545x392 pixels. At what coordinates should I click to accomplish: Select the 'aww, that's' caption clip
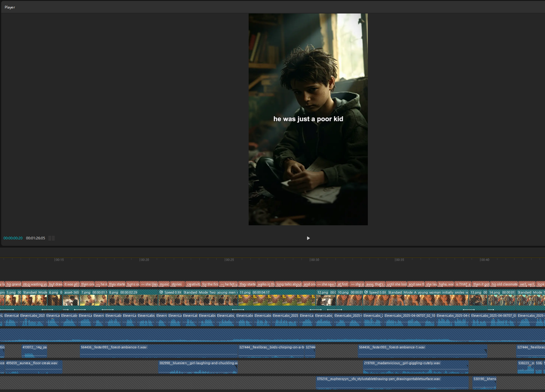(x=375, y=284)
